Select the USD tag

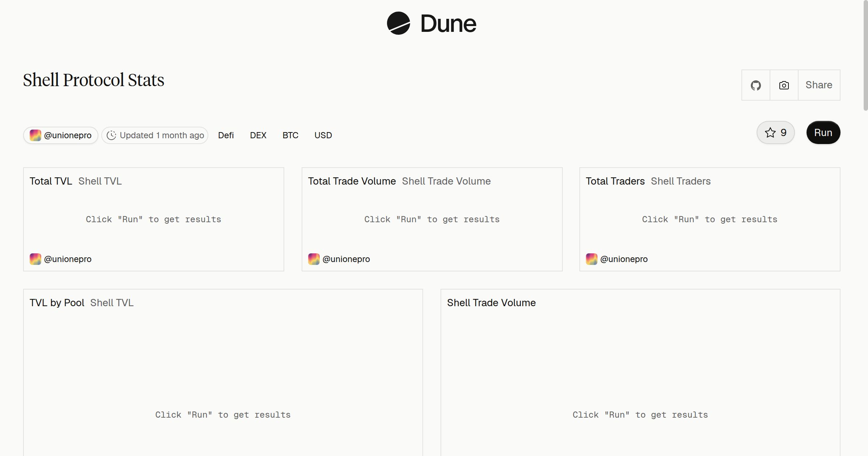[323, 135]
